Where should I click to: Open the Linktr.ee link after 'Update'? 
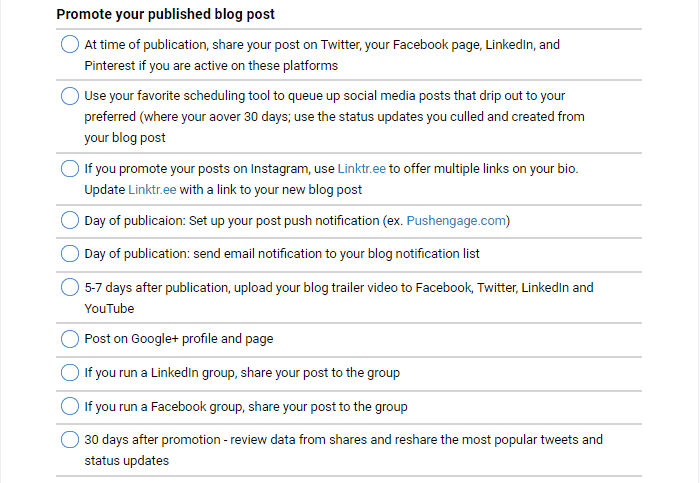pos(152,190)
